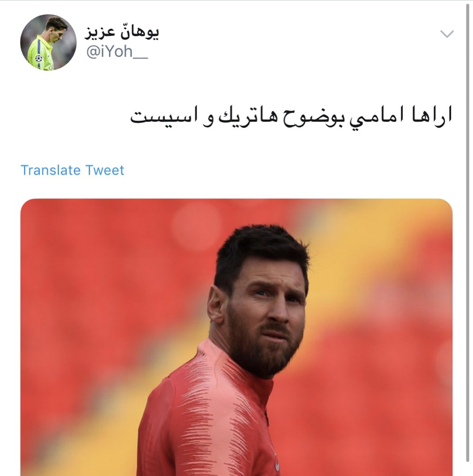Open the attached tweet photo

coord(236,337)
